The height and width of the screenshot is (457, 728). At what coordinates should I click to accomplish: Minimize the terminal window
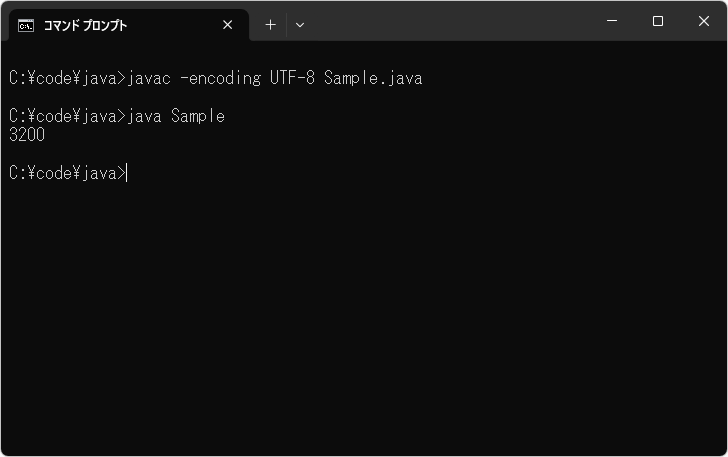click(611, 21)
